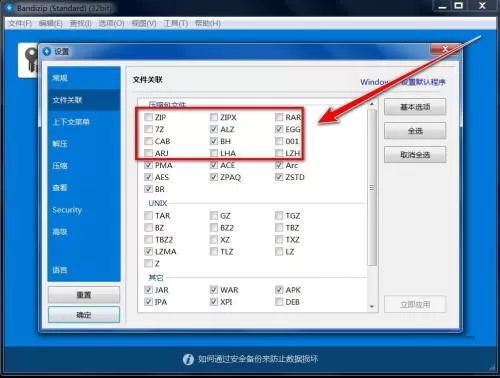500x378 pixels.
Task: Toggle the BR checkbox
Action: pos(148,189)
